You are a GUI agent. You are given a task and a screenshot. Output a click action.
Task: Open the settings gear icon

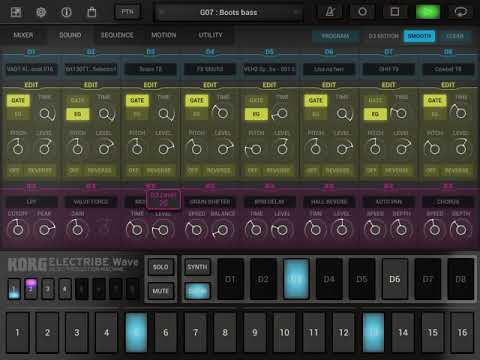pos(41,12)
